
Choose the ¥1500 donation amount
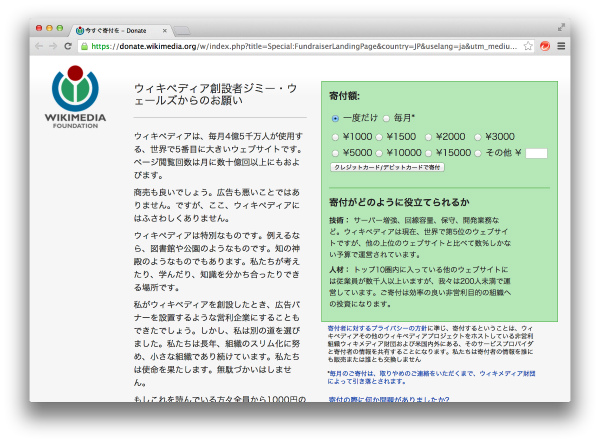tap(379, 137)
